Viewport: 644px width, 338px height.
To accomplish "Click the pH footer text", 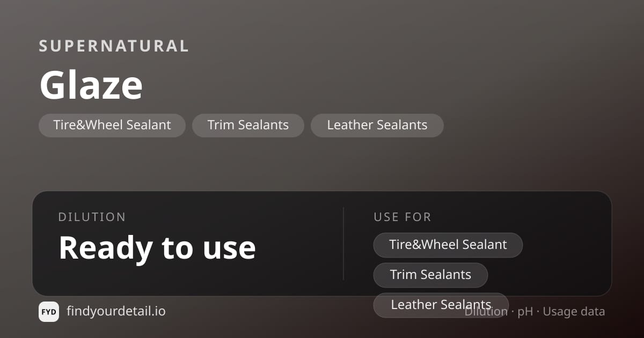I will pyautogui.click(x=525, y=312).
